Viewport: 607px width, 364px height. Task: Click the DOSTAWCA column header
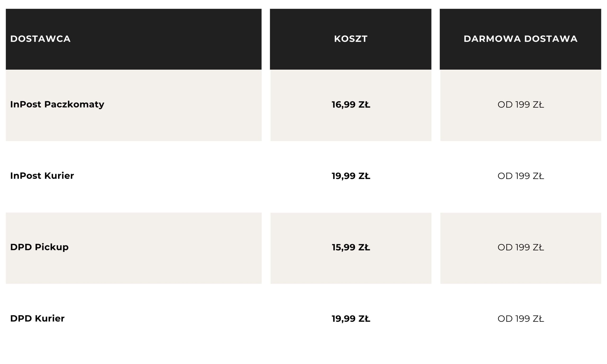pyautogui.click(x=41, y=39)
